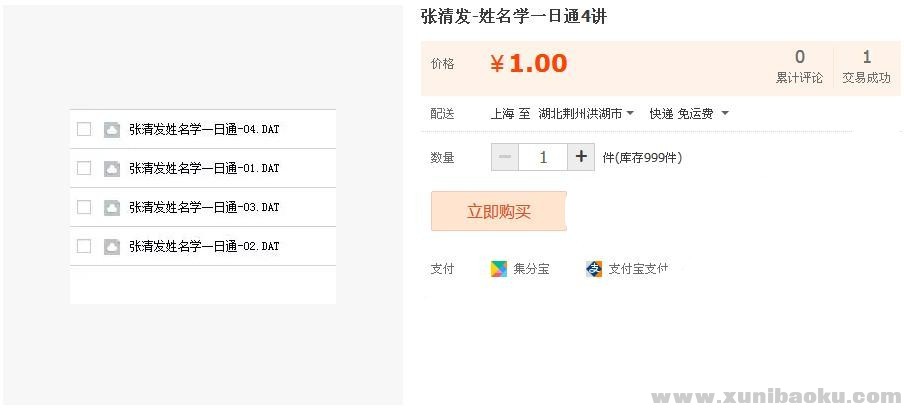
Task: Open 累计评论 reviews count
Action: (799, 66)
